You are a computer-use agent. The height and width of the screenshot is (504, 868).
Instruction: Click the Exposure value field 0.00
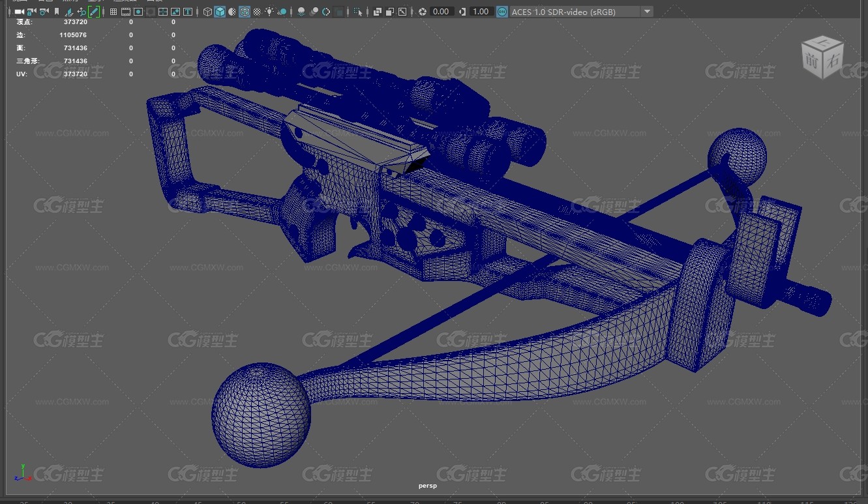coord(441,12)
